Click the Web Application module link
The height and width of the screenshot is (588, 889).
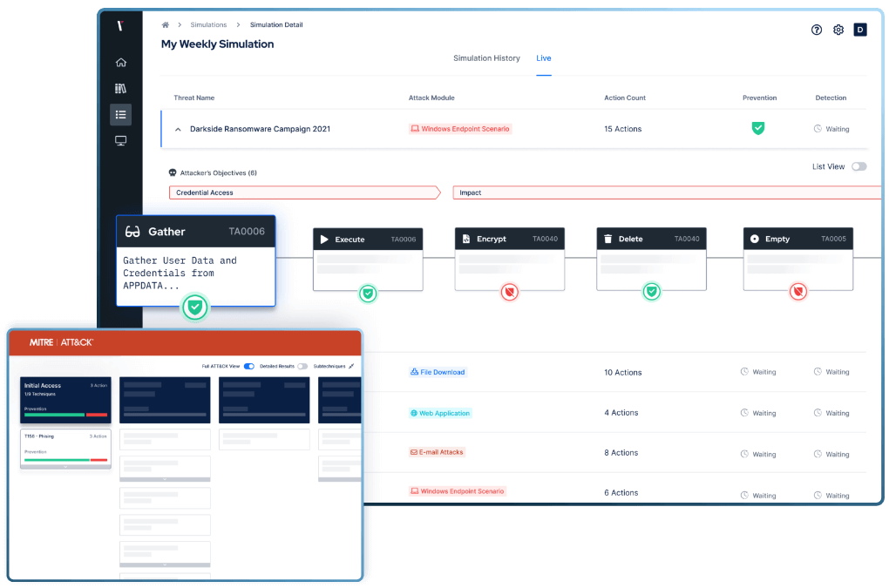pos(440,412)
